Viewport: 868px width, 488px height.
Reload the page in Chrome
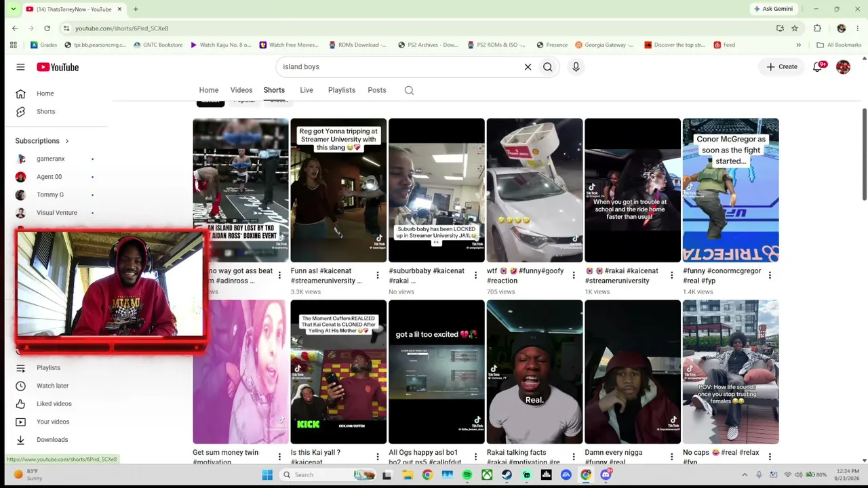click(47, 28)
